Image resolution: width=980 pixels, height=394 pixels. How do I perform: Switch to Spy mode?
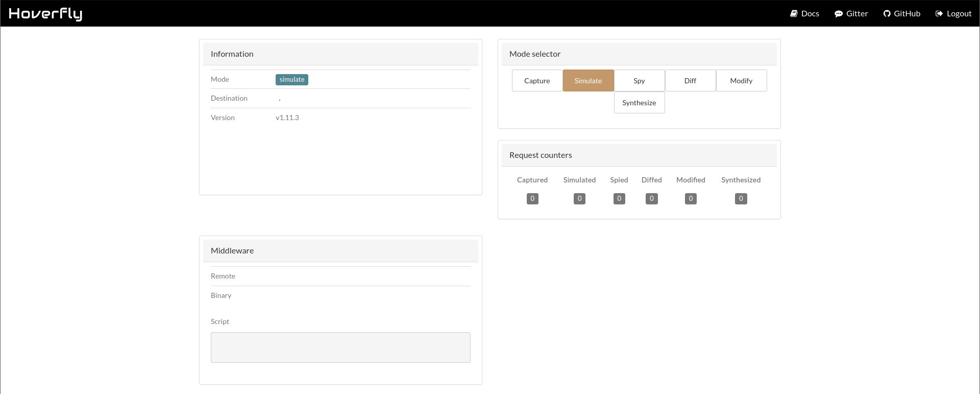point(639,81)
